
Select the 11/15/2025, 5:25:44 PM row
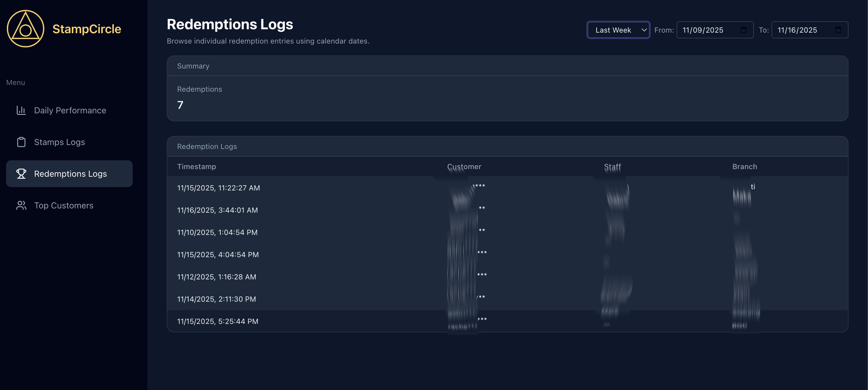(218, 321)
